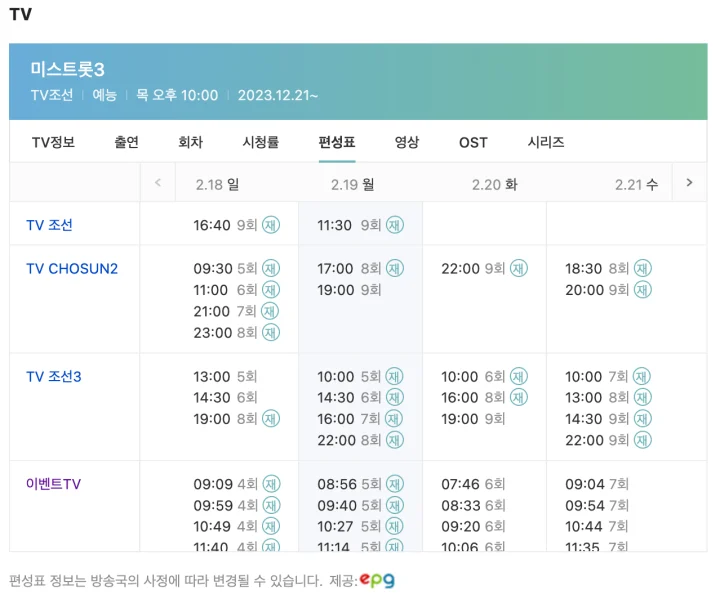
Task: Click the 재 badge beside 10:27 5회
Action: pyautogui.click(x=394, y=526)
